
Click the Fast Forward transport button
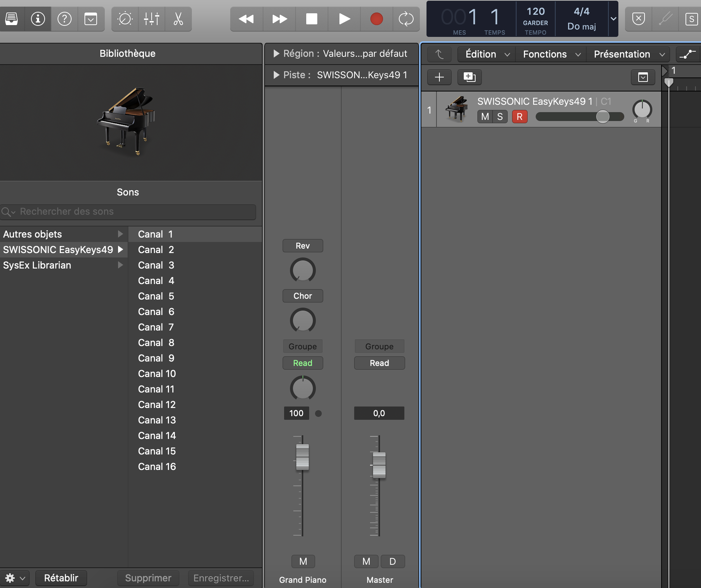pyautogui.click(x=279, y=19)
